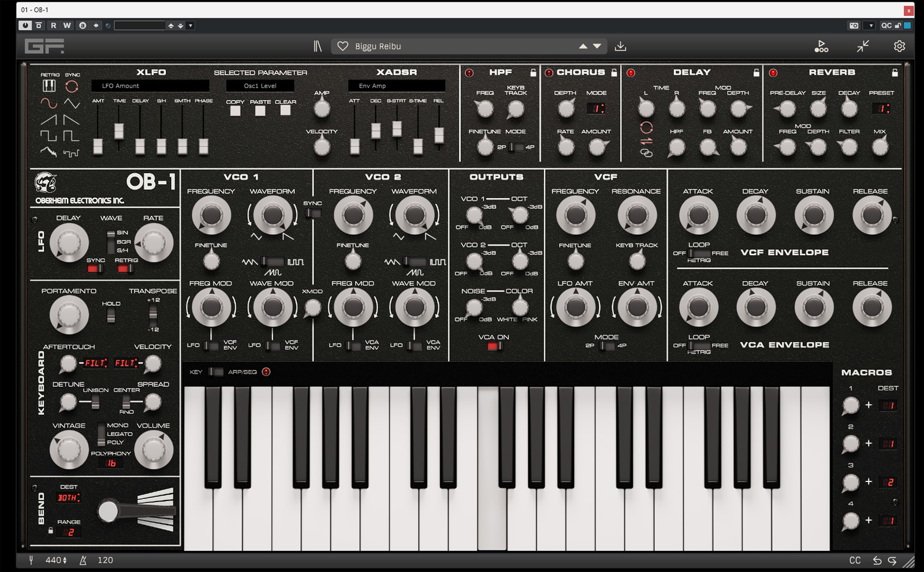Image resolution: width=924 pixels, height=572 pixels.
Task: Click the delay ping-pong arrows icon
Action: [646, 140]
